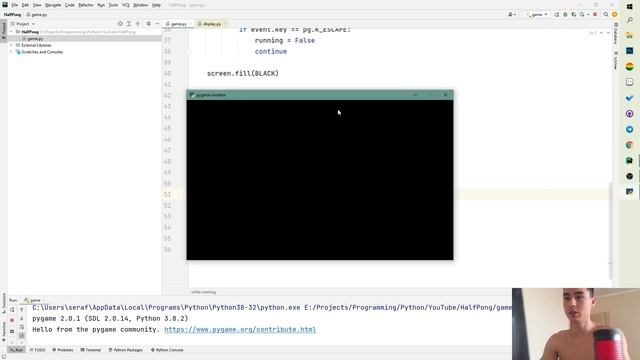Open the Terminal tool window tab
This screenshot has height=360, width=640.
click(x=91, y=350)
